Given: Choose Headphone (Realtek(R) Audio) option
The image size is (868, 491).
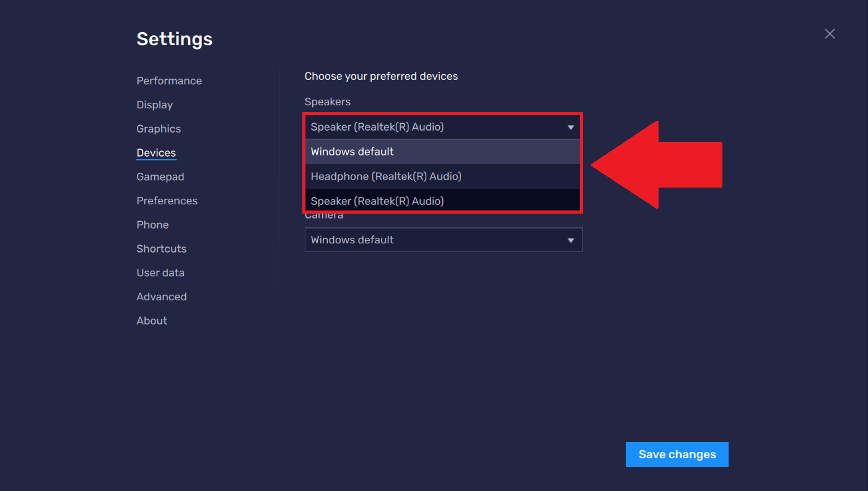Looking at the screenshot, I should pos(443,176).
